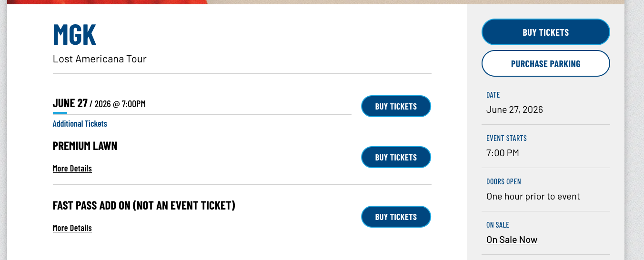Open the On Sale Now link
The width and height of the screenshot is (644, 260).
coord(512,240)
